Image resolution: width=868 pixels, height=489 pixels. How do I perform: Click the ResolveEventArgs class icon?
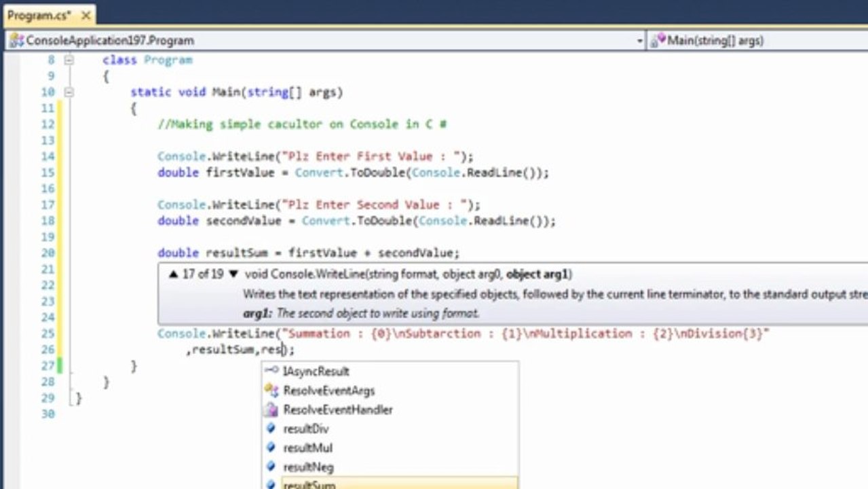271,391
